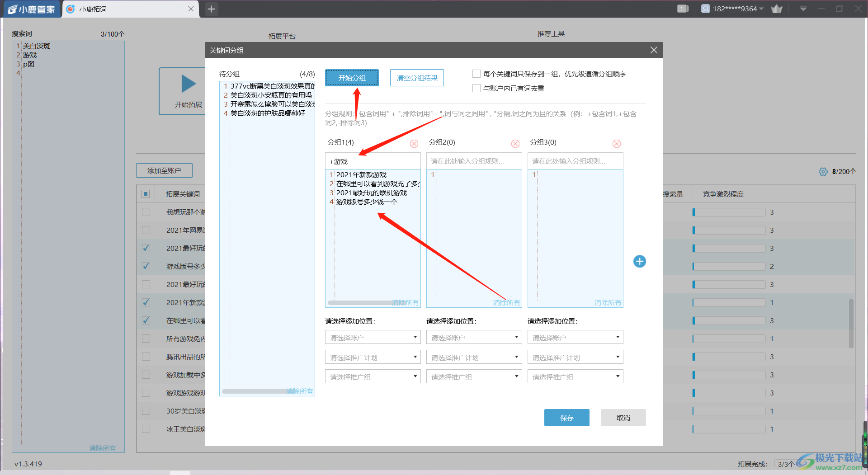Open new tab with plus icon
Screen dimensions: 868x475
point(211,9)
